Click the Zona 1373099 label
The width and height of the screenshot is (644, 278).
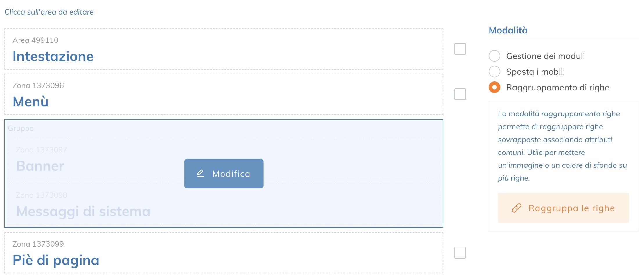pos(38,244)
